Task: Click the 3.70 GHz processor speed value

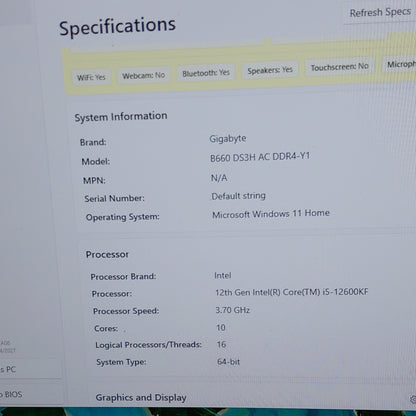Action: pyautogui.click(x=233, y=310)
